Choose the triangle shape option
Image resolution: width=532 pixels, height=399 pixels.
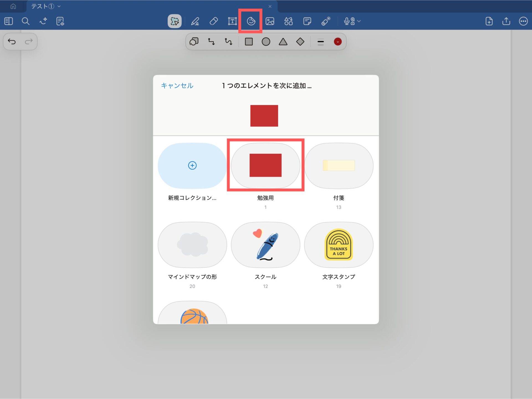pyautogui.click(x=283, y=42)
